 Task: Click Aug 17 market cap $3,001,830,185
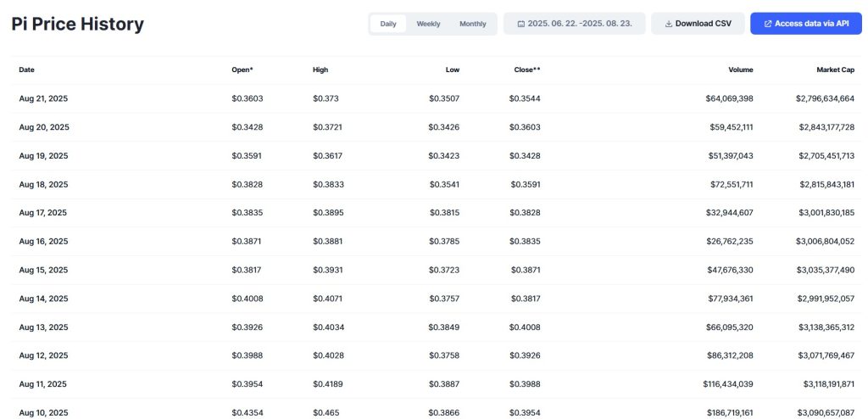click(826, 213)
